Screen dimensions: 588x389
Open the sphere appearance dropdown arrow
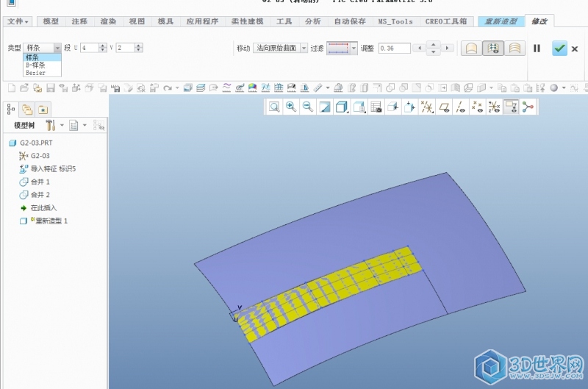click(x=563, y=88)
